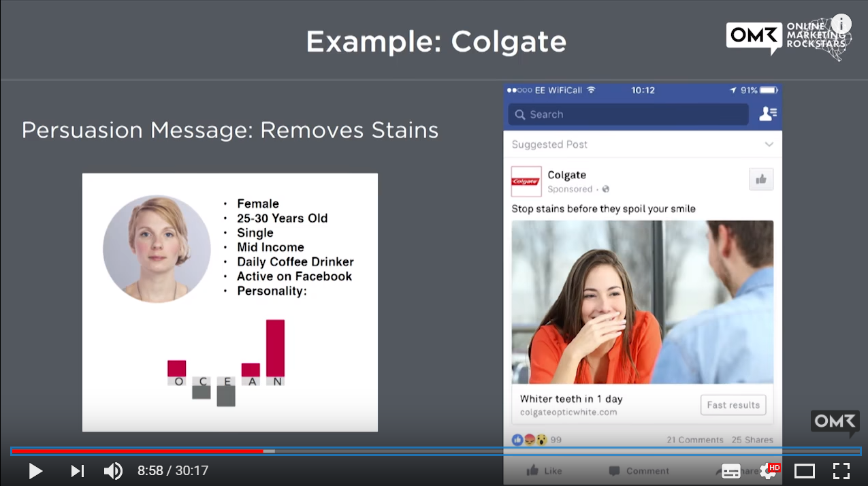Click the 'Active on Facebook' bullet
868x486 pixels.
(294, 276)
